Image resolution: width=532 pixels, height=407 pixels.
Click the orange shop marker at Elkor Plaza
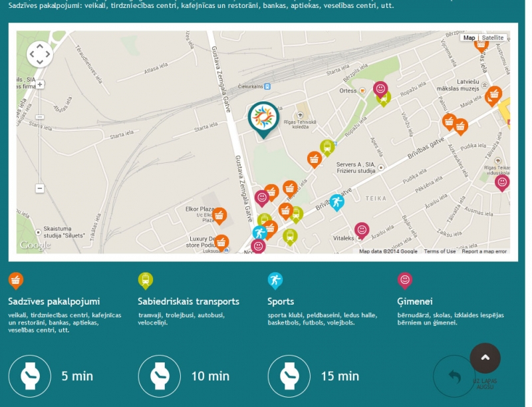click(x=219, y=215)
